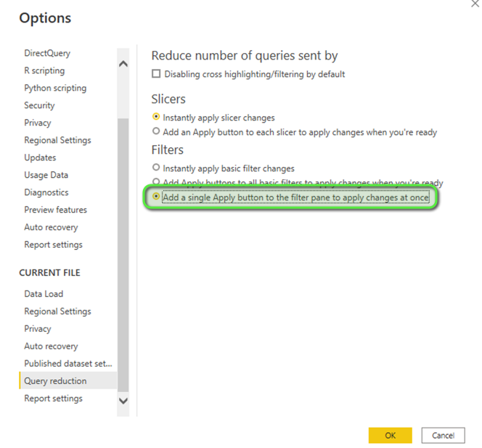Image resolution: width=482 pixels, height=448 pixels.
Task: Open Published dataset settings page
Action: (x=68, y=364)
